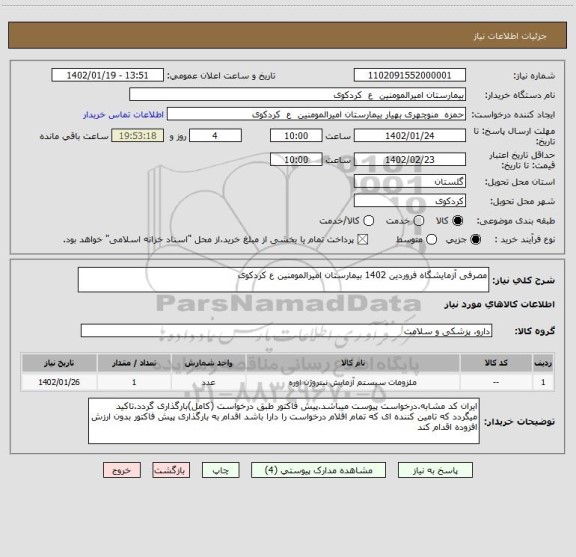
Task: Click the buyer notes text area
Action: (x=284, y=421)
